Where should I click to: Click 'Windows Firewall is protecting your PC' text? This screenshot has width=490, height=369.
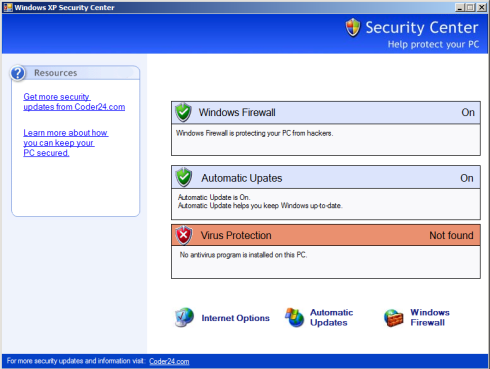pyautogui.click(x=254, y=133)
